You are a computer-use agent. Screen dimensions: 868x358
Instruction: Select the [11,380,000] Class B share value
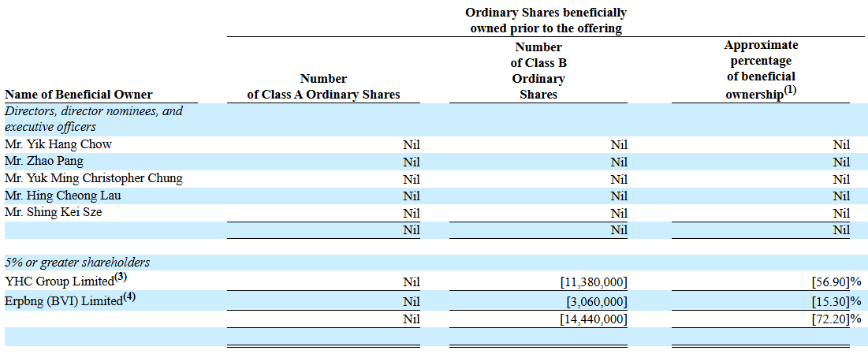[594, 282]
